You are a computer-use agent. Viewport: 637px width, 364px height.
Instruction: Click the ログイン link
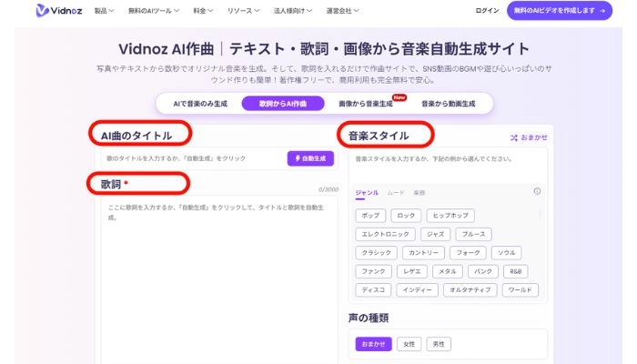click(x=487, y=11)
